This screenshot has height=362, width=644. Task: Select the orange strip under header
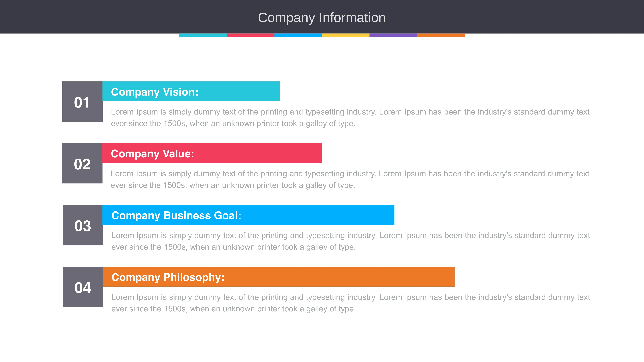point(441,35)
